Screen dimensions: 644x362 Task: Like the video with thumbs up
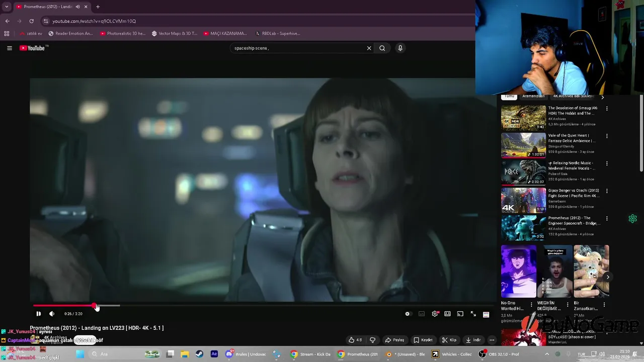coord(355,340)
